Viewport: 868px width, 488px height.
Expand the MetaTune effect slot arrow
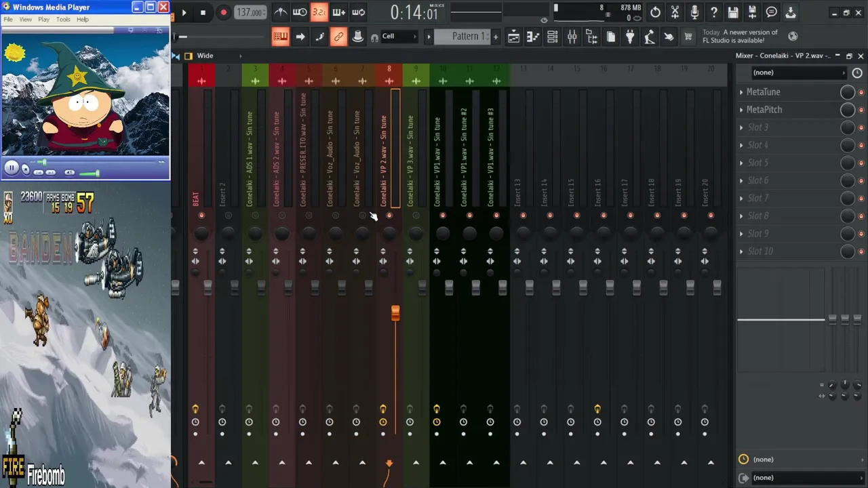coord(741,92)
